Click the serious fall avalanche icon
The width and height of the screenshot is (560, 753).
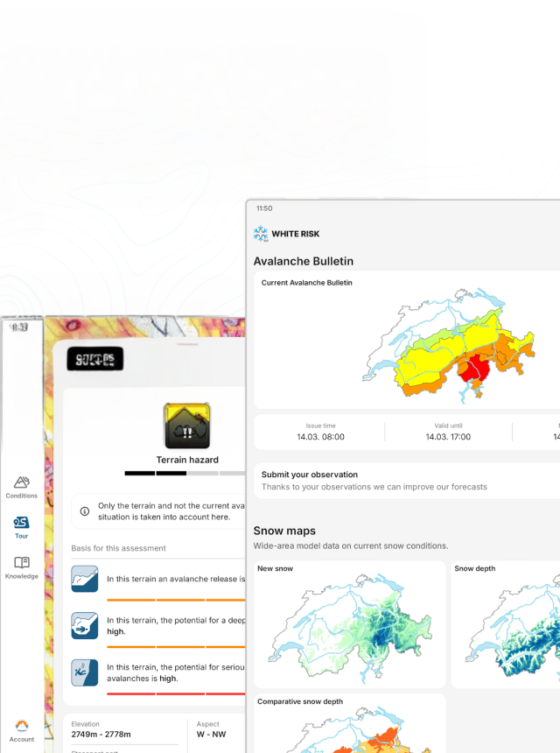(85, 672)
